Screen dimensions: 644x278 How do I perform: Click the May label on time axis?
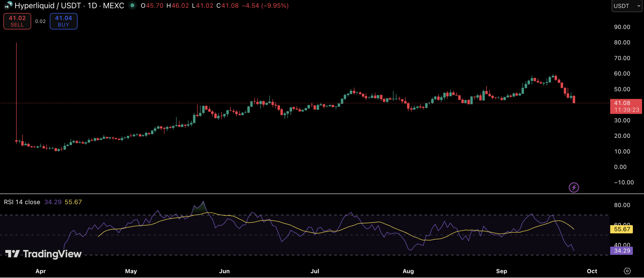click(131, 271)
